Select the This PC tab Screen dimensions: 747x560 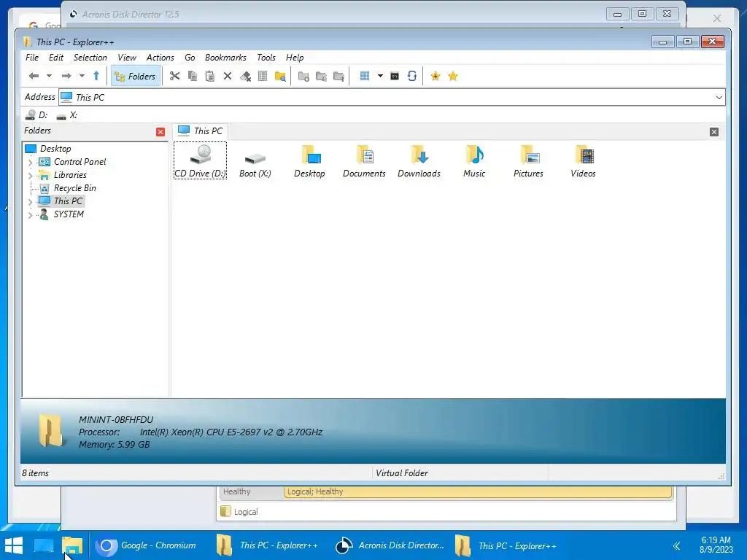coord(200,131)
